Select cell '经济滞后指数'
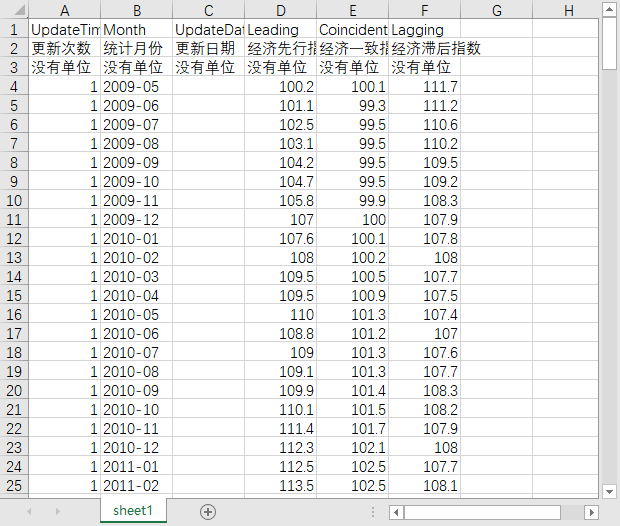 point(425,49)
